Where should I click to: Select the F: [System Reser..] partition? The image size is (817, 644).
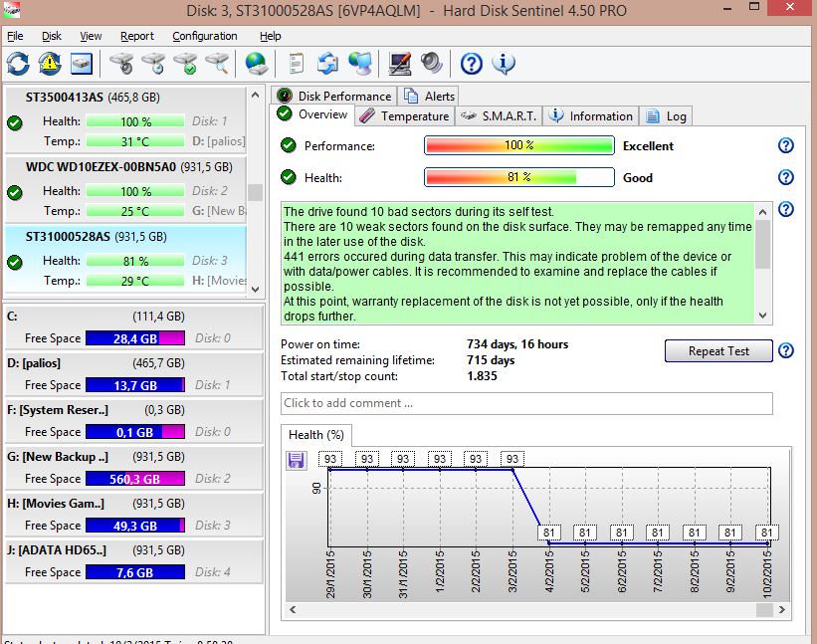pos(134,421)
